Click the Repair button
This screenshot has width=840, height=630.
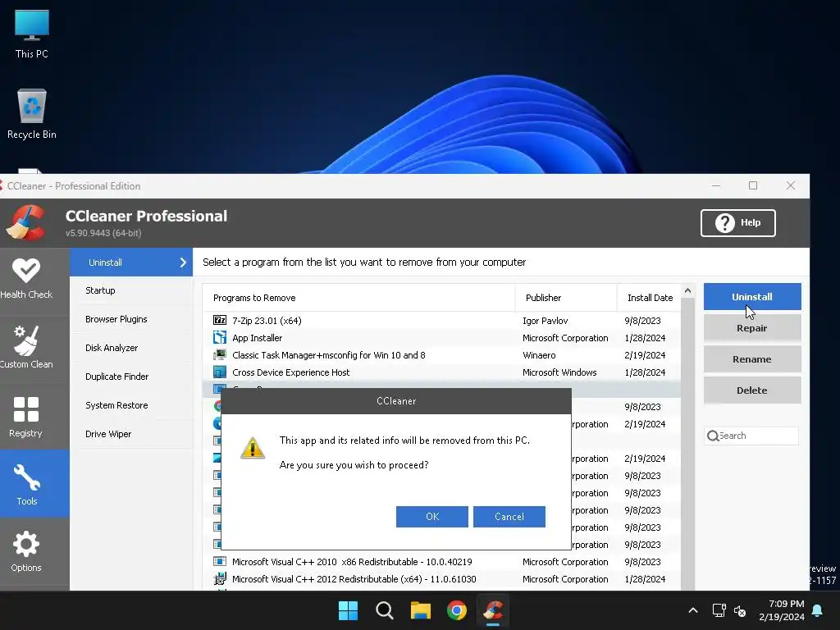[752, 328]
